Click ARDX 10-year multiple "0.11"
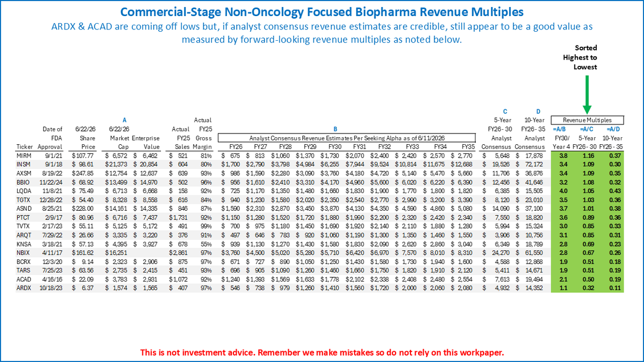Viewport: 644px width, 362px height. 614,288
